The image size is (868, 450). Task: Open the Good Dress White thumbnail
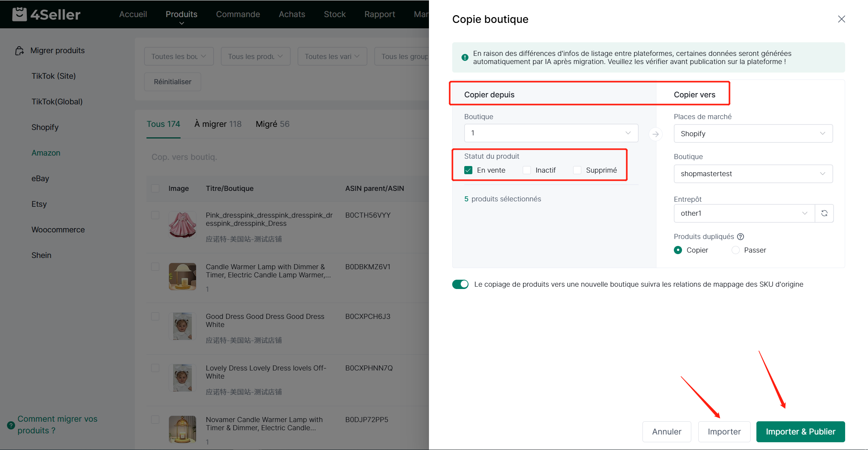coord(183,326)
